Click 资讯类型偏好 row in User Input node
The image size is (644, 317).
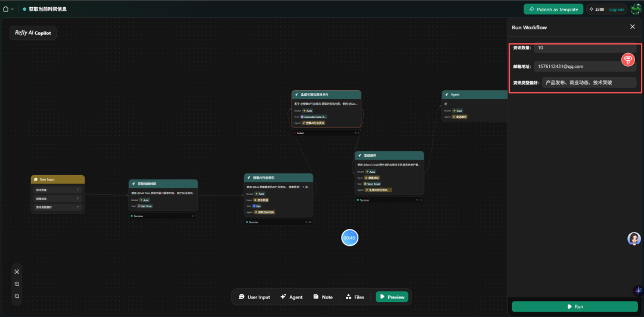(x=58, y=207)
